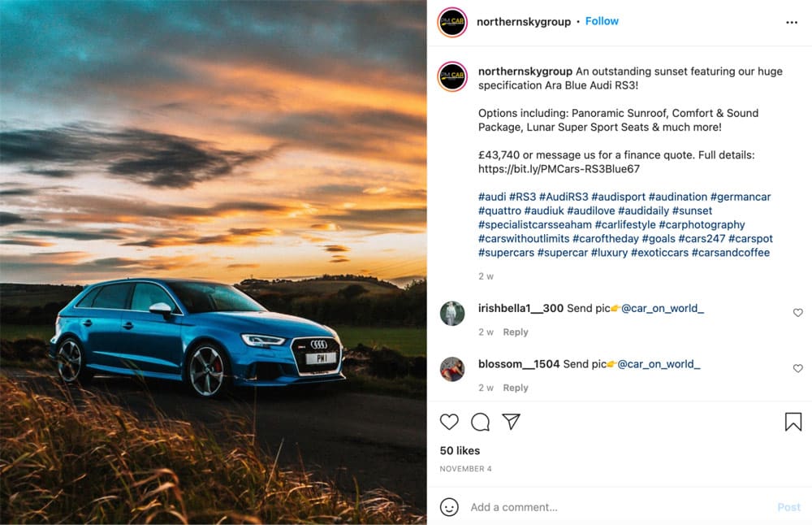Viewport: 812px width, 525px height.
Task: Click northernskygroup's profile avatar in the header
Action: (x=452, y=22)
